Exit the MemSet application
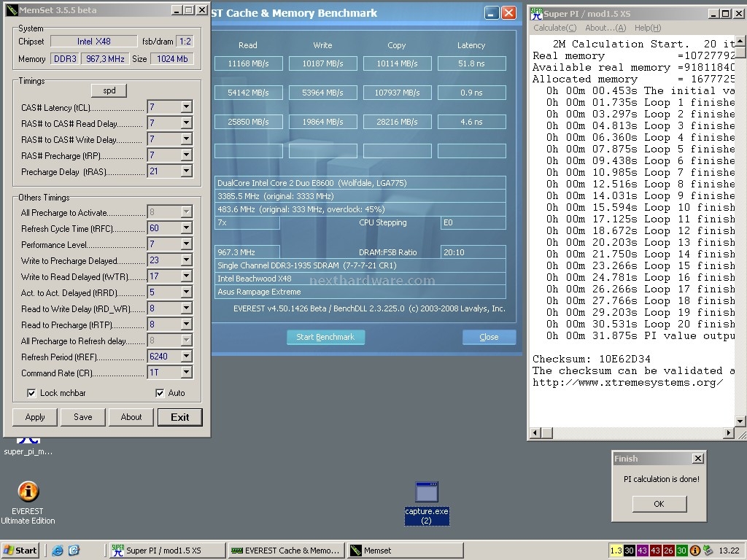The height and width of the screenshot is (560, 747). (179, 417)
